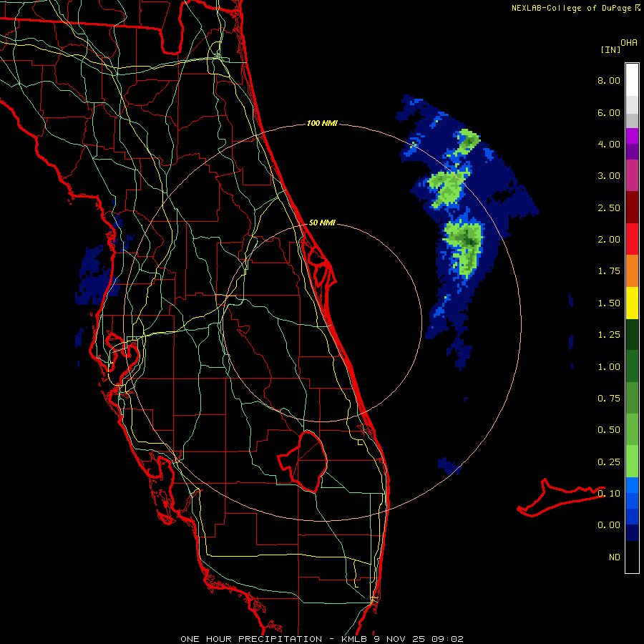The width and height of the screenshot is (644, 644).
Task: Select the 0.50 legend value
Action: coord(609,430)
